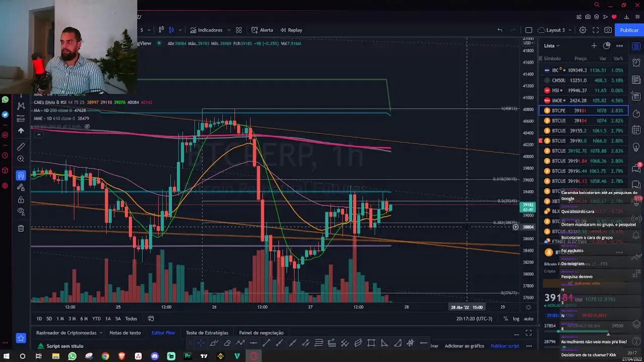644x362 pixels.
Task: Undo the last chart action
Action: tap(500, 30)
